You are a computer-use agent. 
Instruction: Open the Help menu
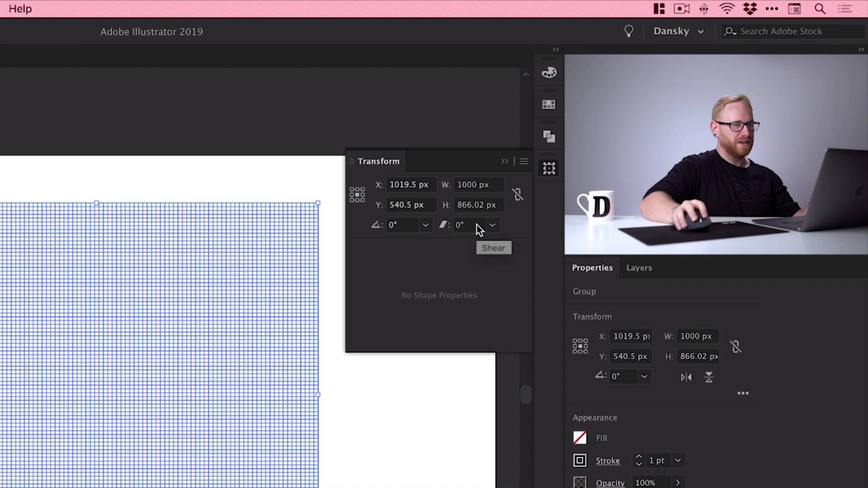19,9
